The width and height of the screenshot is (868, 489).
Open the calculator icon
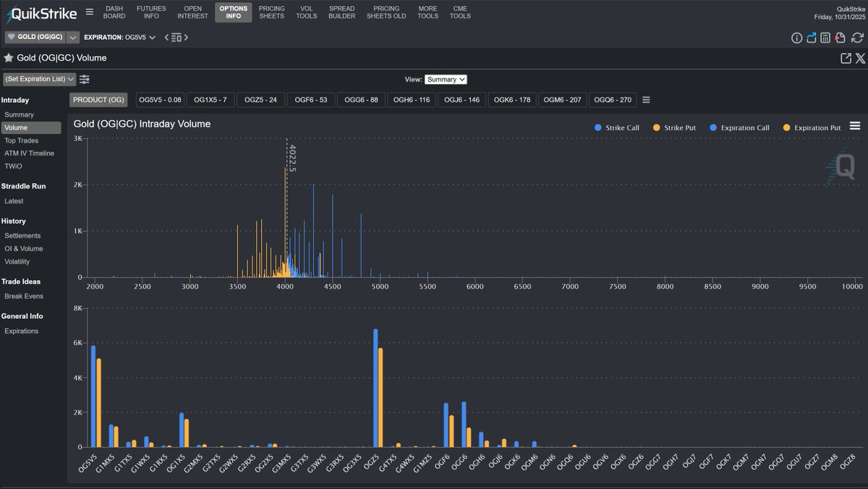point(825,38)
